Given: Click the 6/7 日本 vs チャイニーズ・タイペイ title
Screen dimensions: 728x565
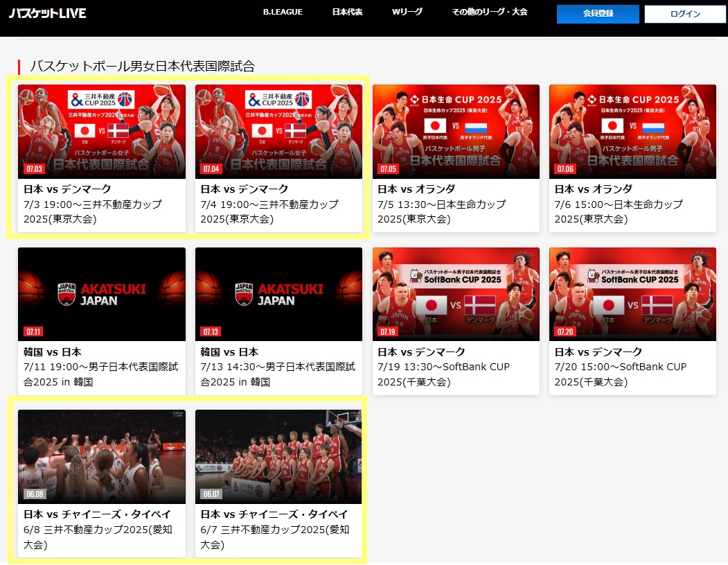Looking at the screenshot, I should (274, 514).
